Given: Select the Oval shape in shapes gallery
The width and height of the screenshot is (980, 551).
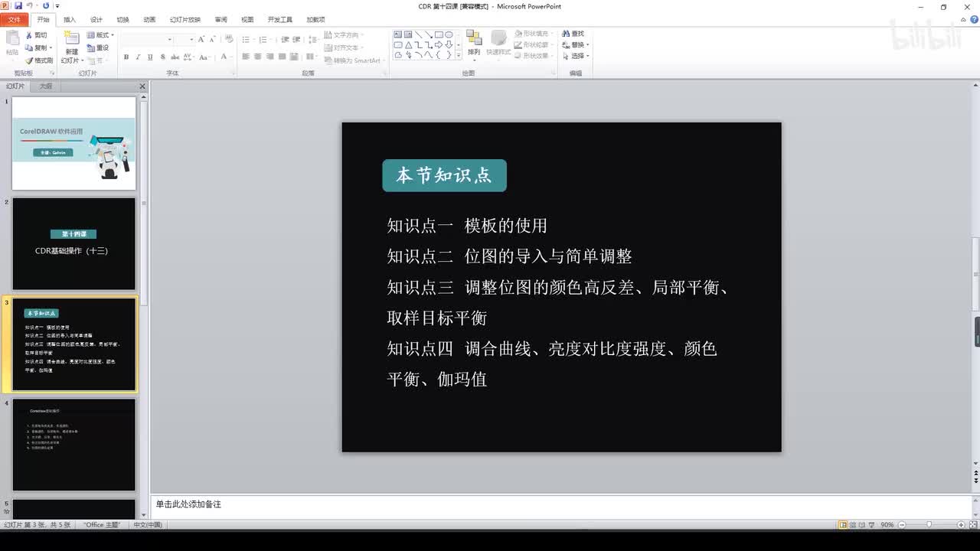Looking at the screenshot, I should pos(449,34).
